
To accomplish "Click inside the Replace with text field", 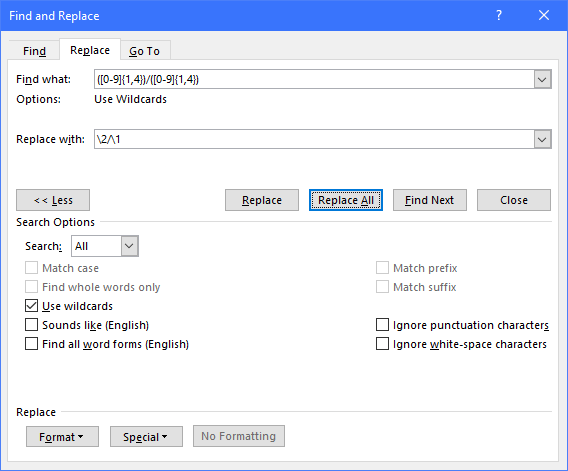I will pyautogui.click(x=314, y=139).
